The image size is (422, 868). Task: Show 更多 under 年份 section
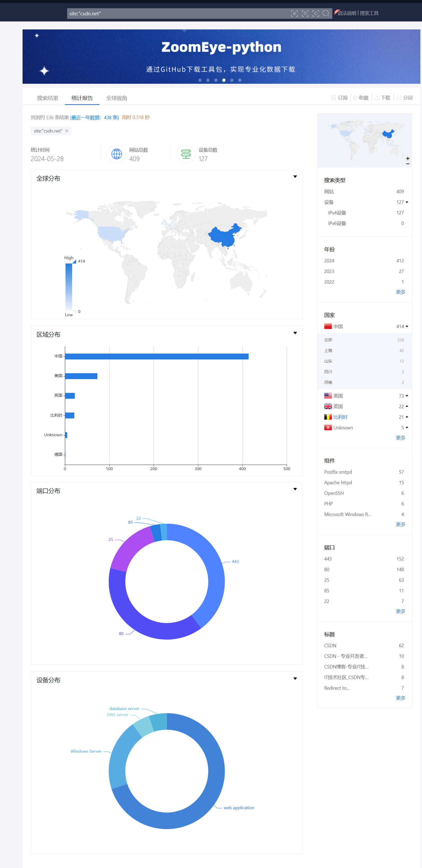(401, 292)
